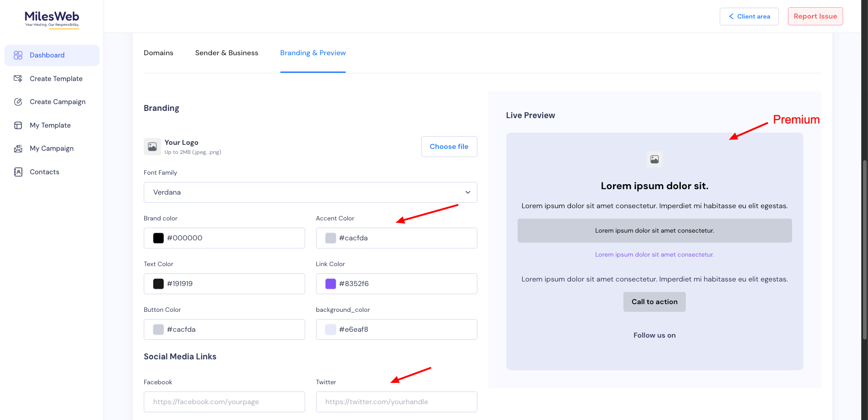Click the My Template layout icon

pyautogui.click(x=18, y=125)
